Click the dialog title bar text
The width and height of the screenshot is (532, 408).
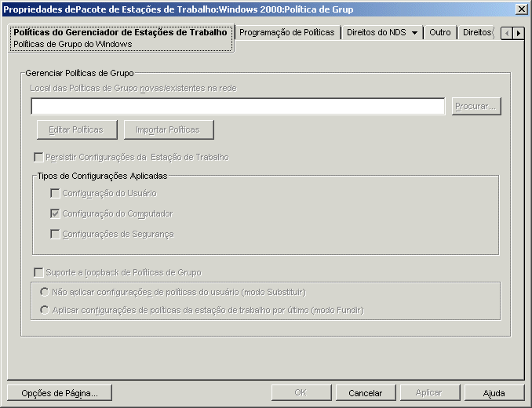click(x=178, y=9)
